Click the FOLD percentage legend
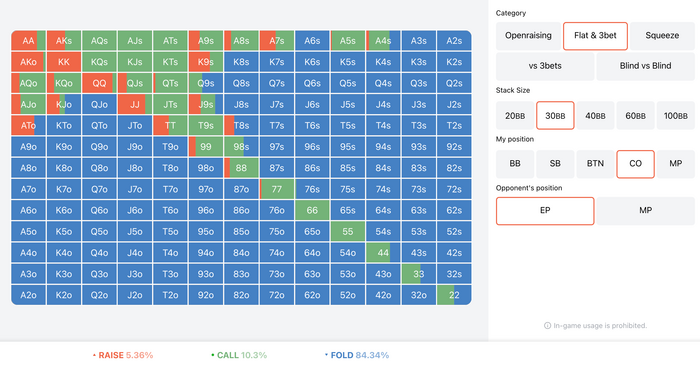Screen dimensions: 700x366 coord(357,355)
